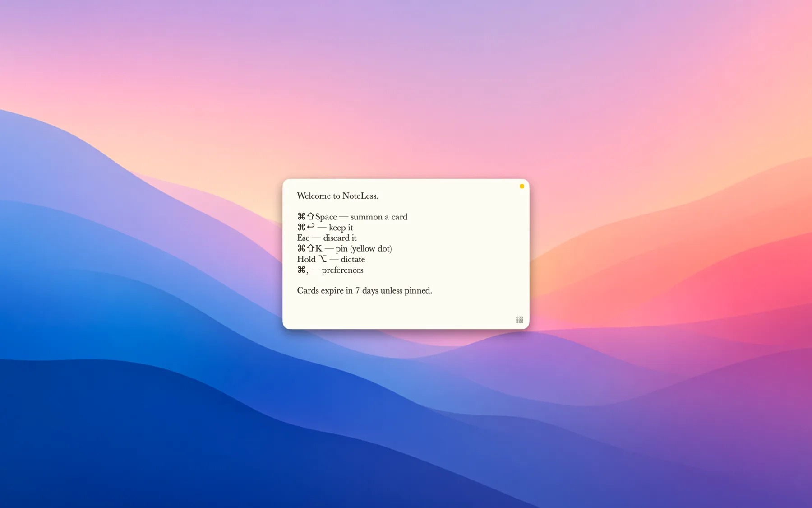The width and height of the screenshot is (812, 508).
Task: Click 'Cards expire in 7 days unless pinned.'
Action: click(x=364, y=290)
